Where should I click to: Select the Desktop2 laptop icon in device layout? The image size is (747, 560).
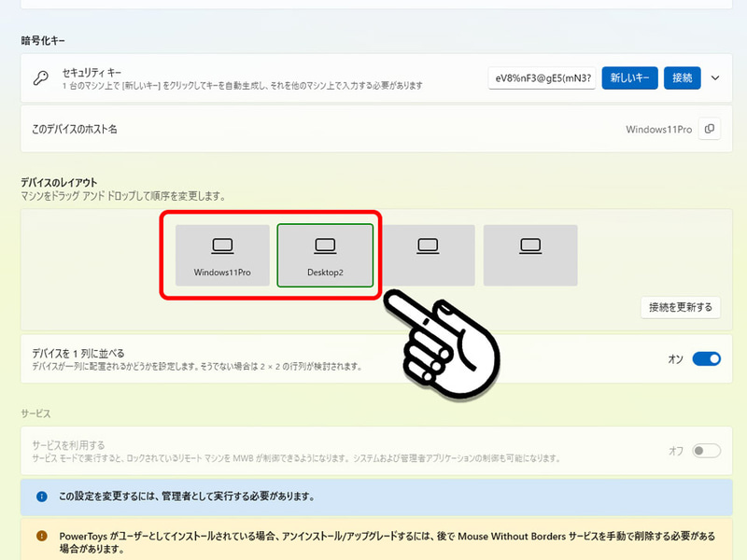coord(326,244)
